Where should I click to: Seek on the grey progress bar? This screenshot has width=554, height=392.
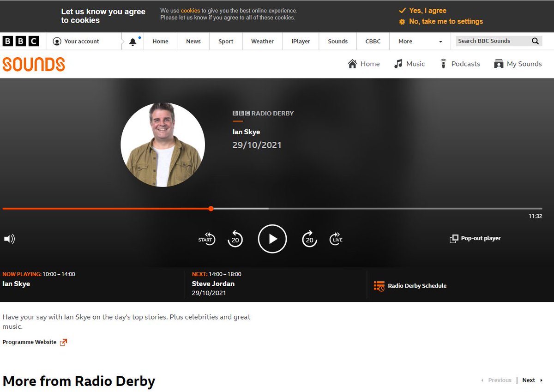[272, 209]
